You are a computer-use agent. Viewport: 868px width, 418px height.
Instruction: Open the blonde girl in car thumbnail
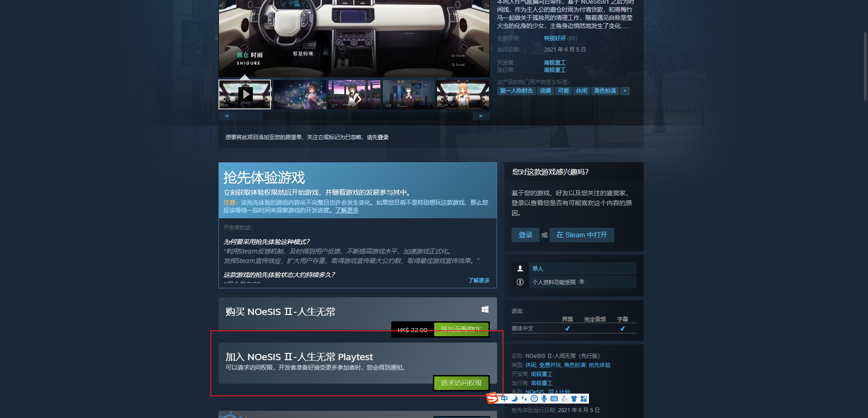pos(463,94)
